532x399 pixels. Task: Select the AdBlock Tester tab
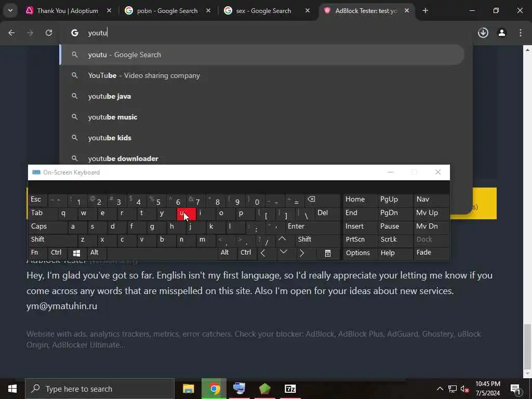click(366, 11)
